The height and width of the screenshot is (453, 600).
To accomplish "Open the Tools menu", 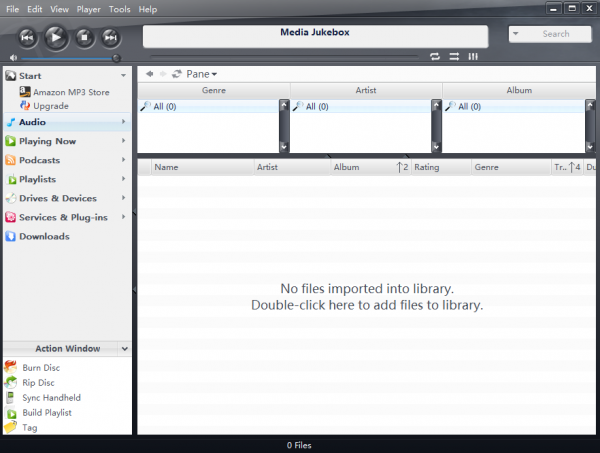I will pos(119,9).
